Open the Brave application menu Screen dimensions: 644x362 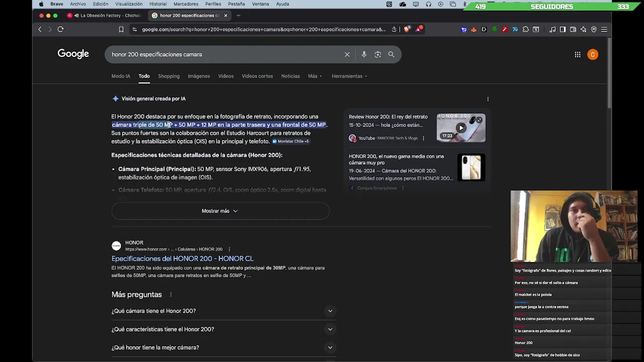57,4
